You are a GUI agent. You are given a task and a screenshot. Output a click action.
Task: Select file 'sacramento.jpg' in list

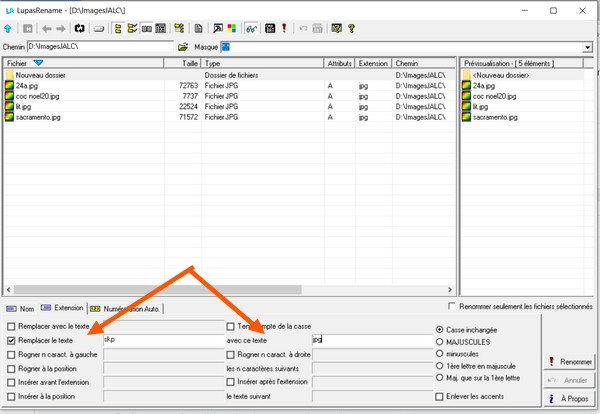(38, 117)
